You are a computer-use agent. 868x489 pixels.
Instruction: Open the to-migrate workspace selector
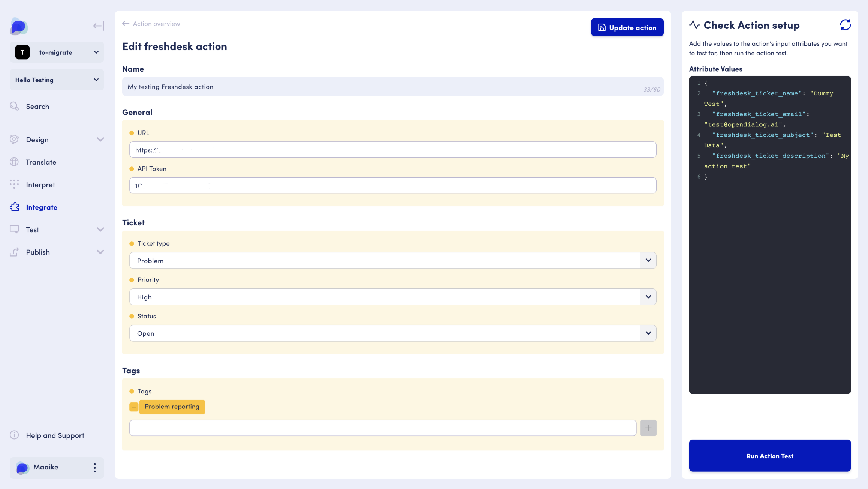pos(57,52)
